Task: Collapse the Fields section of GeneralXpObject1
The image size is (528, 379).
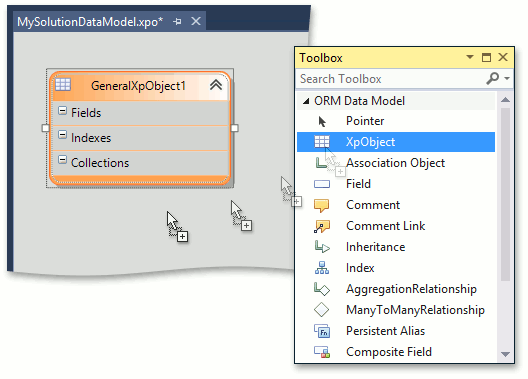Action: click(x=62, y=110)
